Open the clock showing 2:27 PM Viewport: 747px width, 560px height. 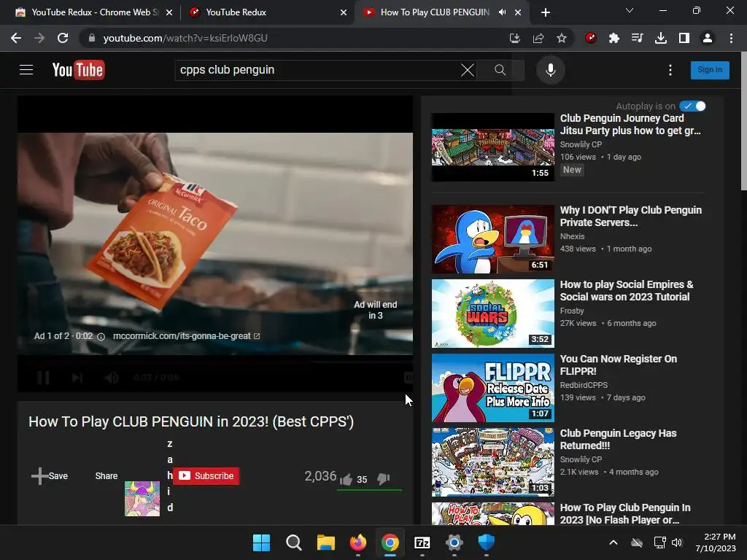click(716, 542)
